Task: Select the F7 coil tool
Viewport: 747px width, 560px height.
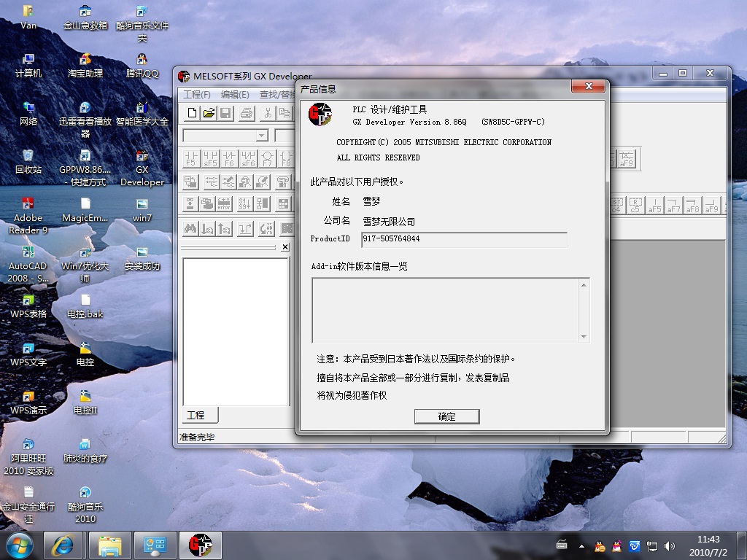Action: point(267,159)
